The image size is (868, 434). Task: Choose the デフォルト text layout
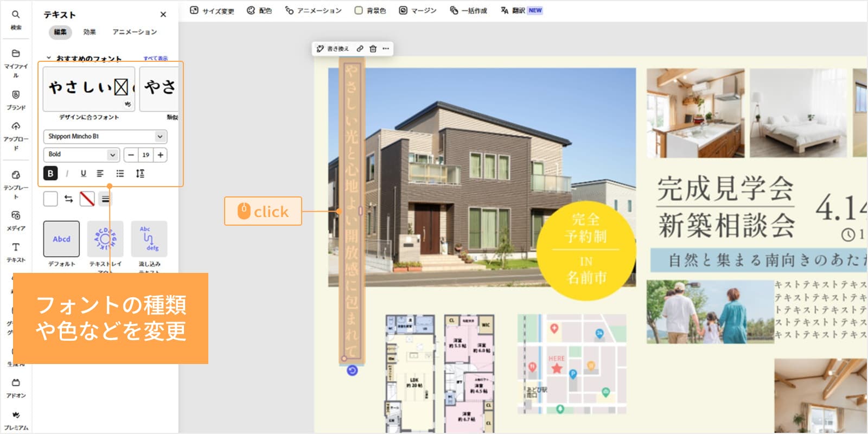pyautogui.click(x=61, y=239)
